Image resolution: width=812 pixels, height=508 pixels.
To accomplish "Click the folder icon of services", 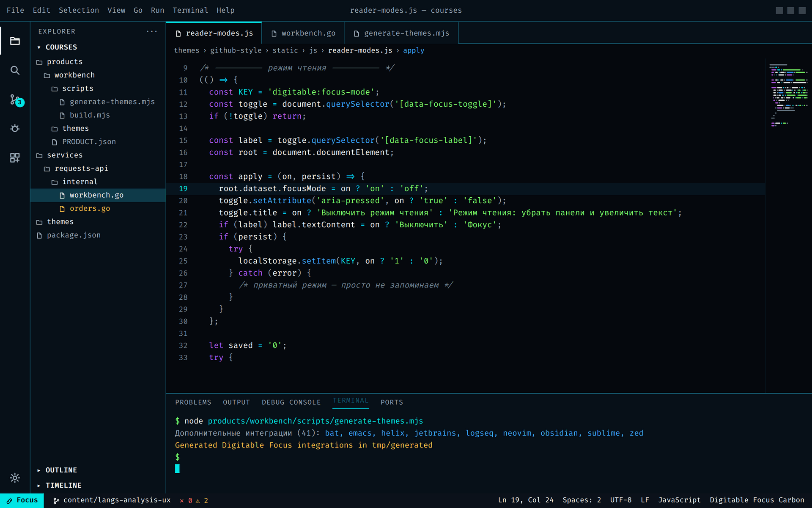I will (x=39, y=155).
